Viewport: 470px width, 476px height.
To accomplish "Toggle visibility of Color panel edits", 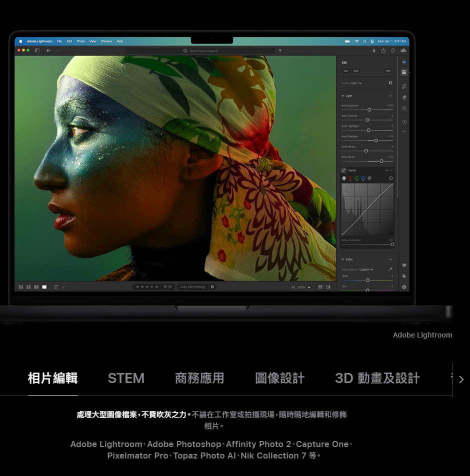I will click(390, 259).
